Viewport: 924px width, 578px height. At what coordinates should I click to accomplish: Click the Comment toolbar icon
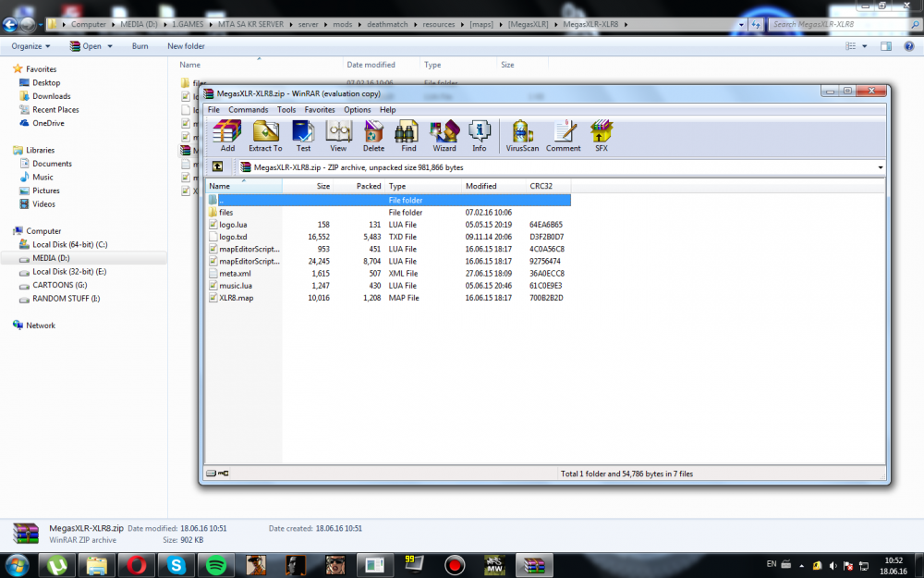[564, 136]
